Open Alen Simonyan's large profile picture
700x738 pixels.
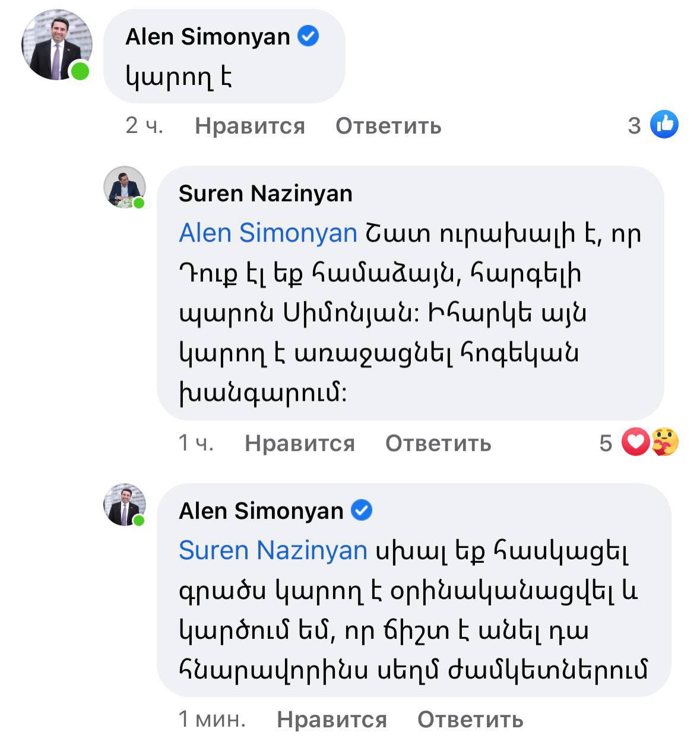(x=56, y=45)
